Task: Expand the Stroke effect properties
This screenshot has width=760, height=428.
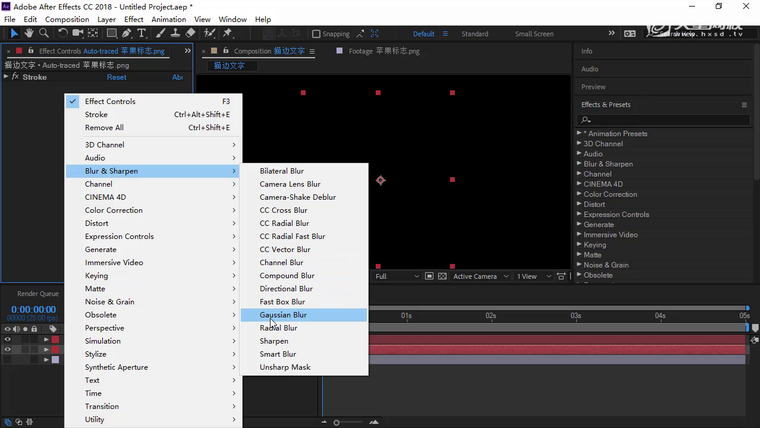Action: [6, 77]
